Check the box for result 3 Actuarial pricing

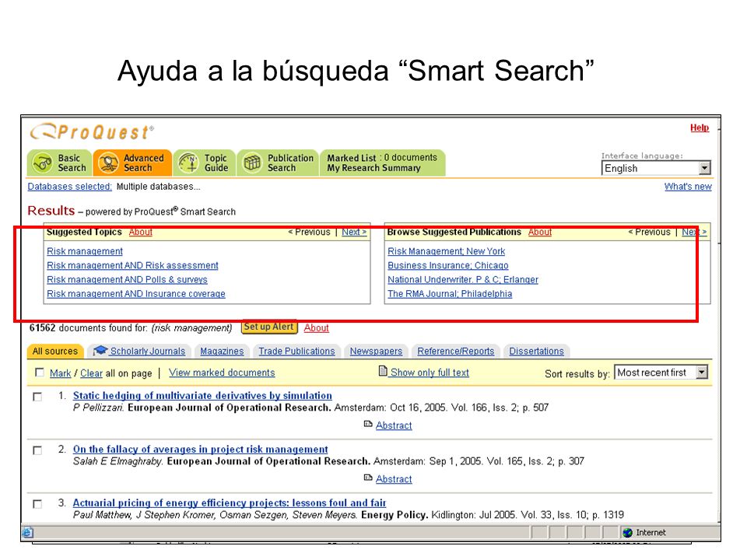click(x=37, y=504)
